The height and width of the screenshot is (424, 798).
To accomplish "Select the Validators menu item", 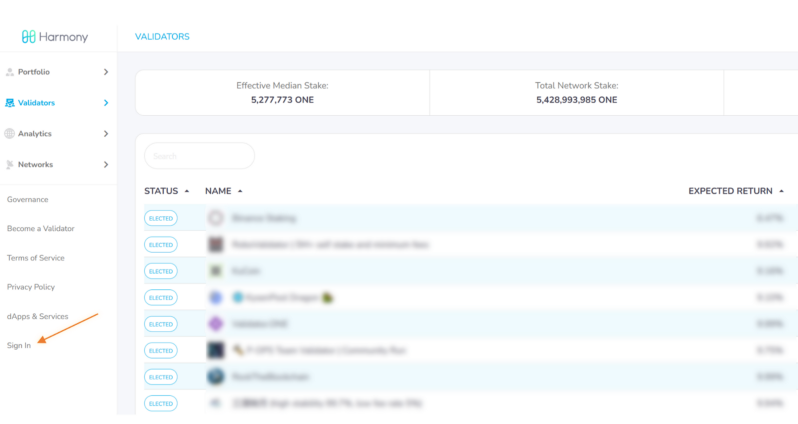I will 36,103.
